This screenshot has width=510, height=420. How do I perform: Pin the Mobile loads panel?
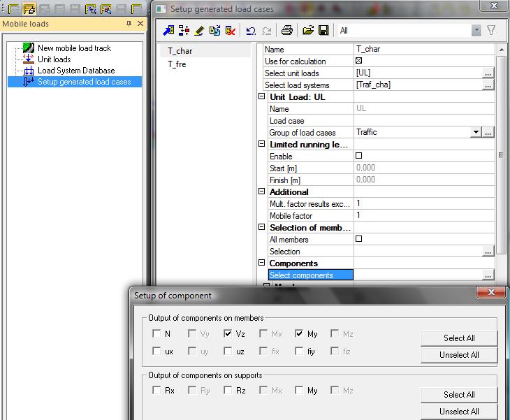(x=129, y=24)
